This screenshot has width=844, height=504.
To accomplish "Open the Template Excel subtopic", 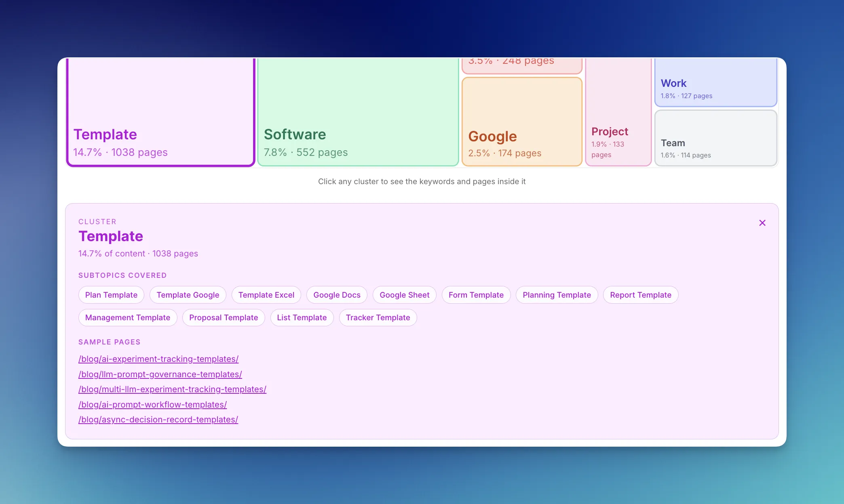I will pos(266,295).
